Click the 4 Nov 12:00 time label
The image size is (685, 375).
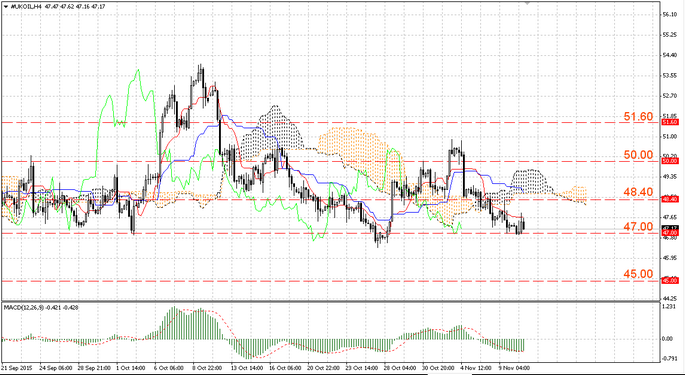[x=477, y=368]
